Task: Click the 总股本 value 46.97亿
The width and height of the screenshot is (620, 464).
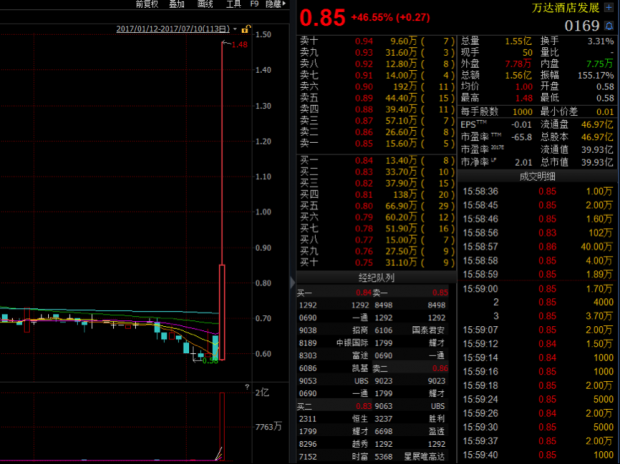Action: click(x=597, y=137)
